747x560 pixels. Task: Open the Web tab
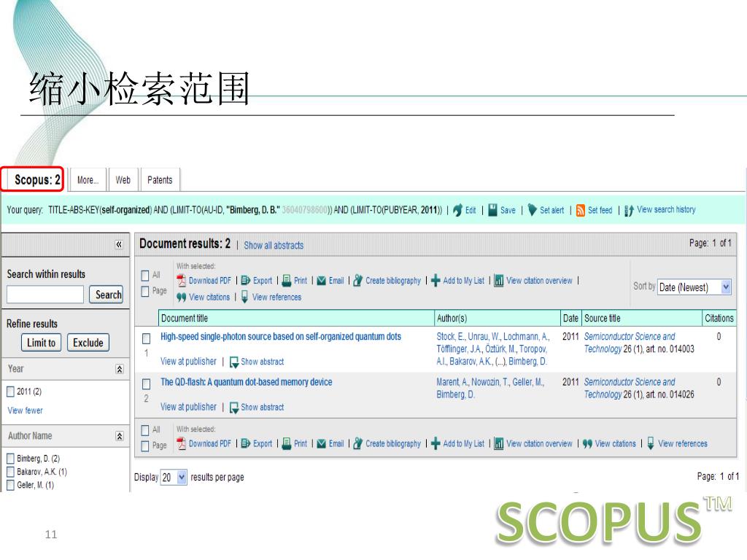(123, 180)
